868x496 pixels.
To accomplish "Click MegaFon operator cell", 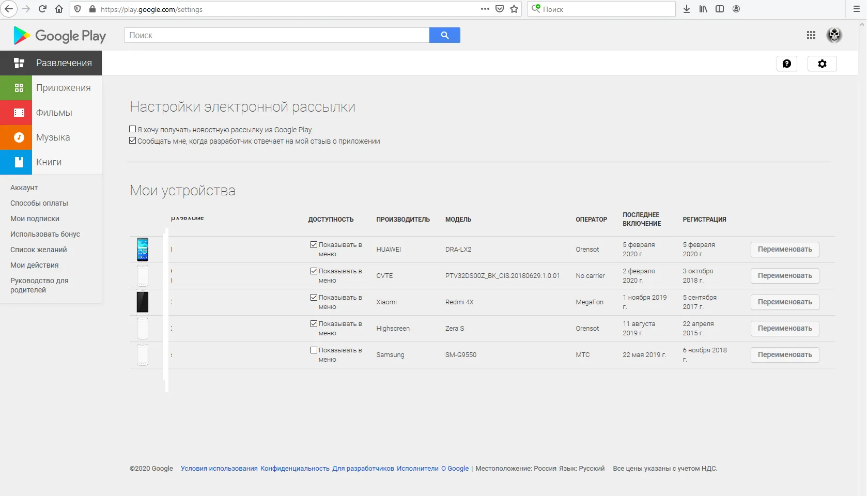I will click(590, 302).
